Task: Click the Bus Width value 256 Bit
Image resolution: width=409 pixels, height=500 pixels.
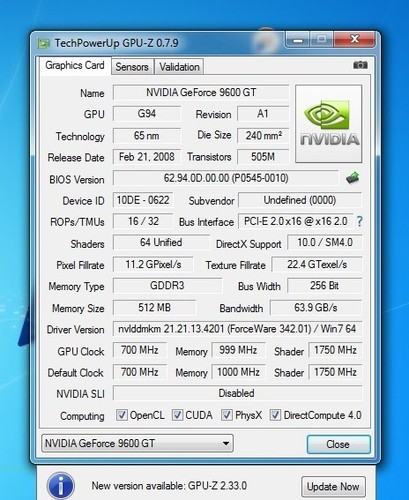Action: 325,286
